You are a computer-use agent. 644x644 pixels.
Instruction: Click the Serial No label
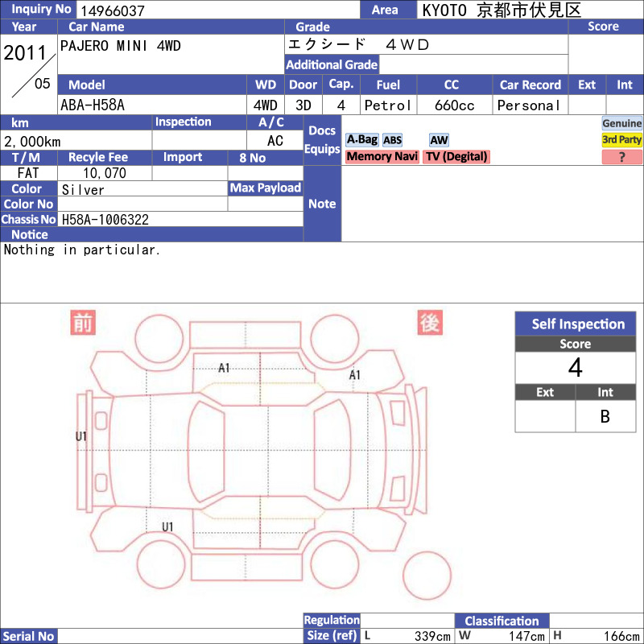coord(28,636)
